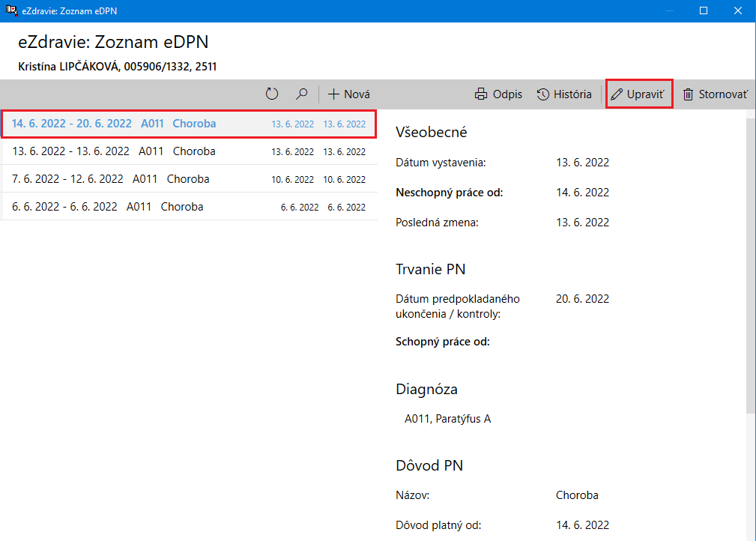The image size is (756, 541).
Task: Click the eZdravie app icon in the title bar
Action: (10, 10)
